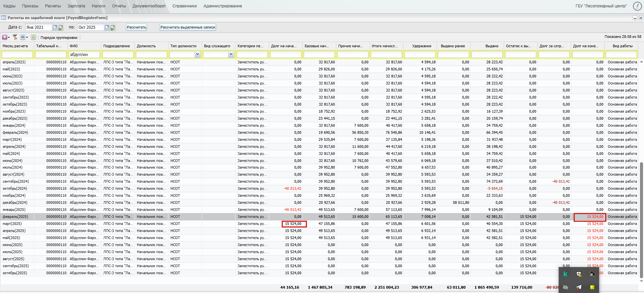Clear filters with the funnel icon
The width and height of the screenshot is (644, 293).
click(x=15, y=37)
